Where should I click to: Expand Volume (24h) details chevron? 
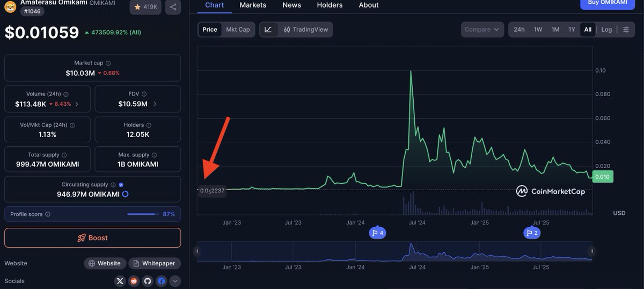77,104
